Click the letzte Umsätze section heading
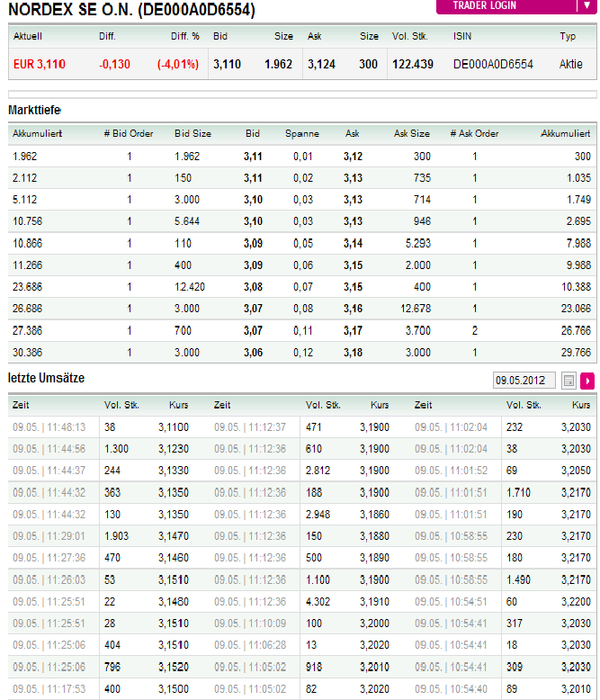 tap(46, 378)
